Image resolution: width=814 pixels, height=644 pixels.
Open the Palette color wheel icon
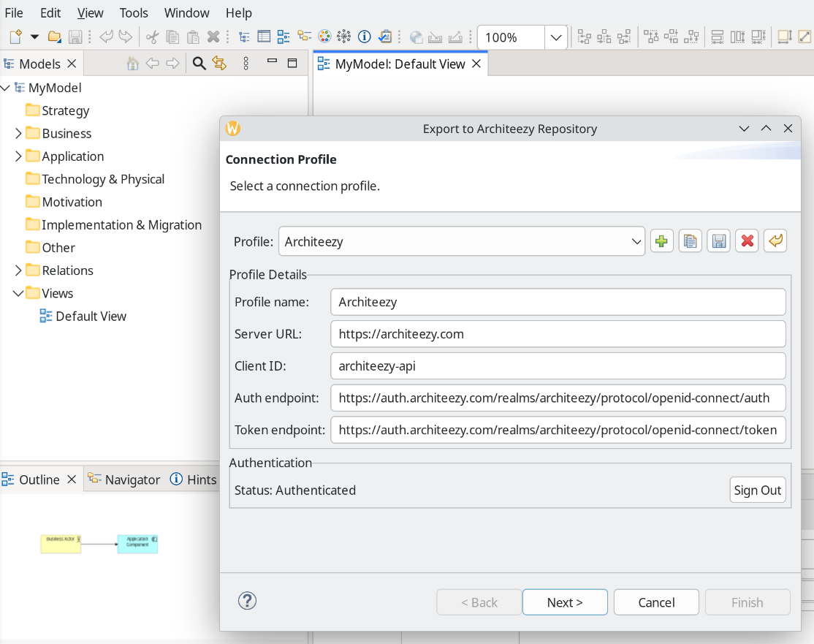click(324, 37)
